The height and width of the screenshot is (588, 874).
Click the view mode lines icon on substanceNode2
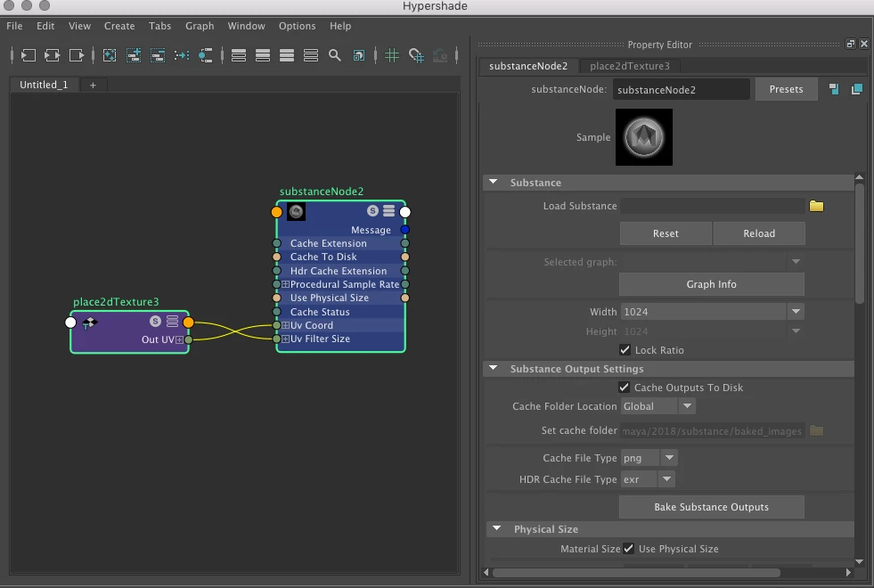coord(389,210)
